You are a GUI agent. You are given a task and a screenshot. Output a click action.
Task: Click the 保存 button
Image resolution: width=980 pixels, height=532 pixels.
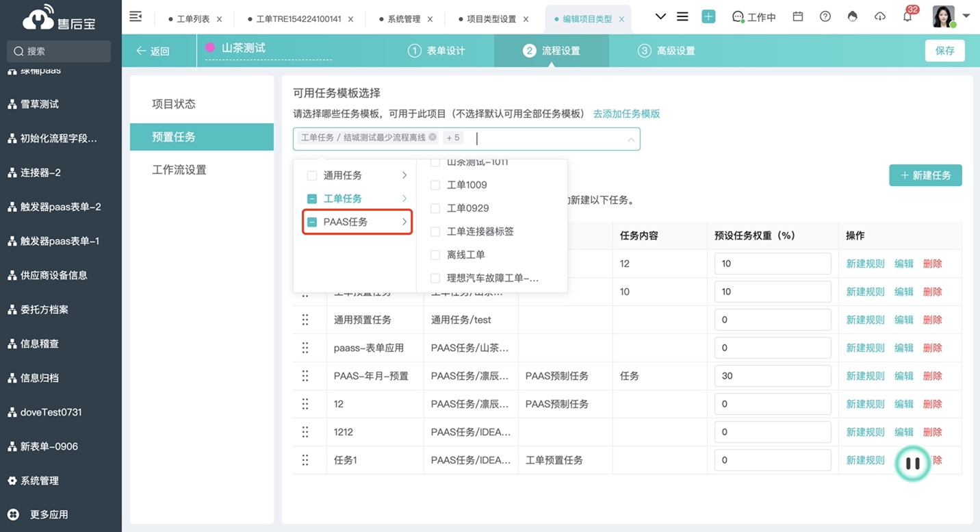(x=945, y=51)
